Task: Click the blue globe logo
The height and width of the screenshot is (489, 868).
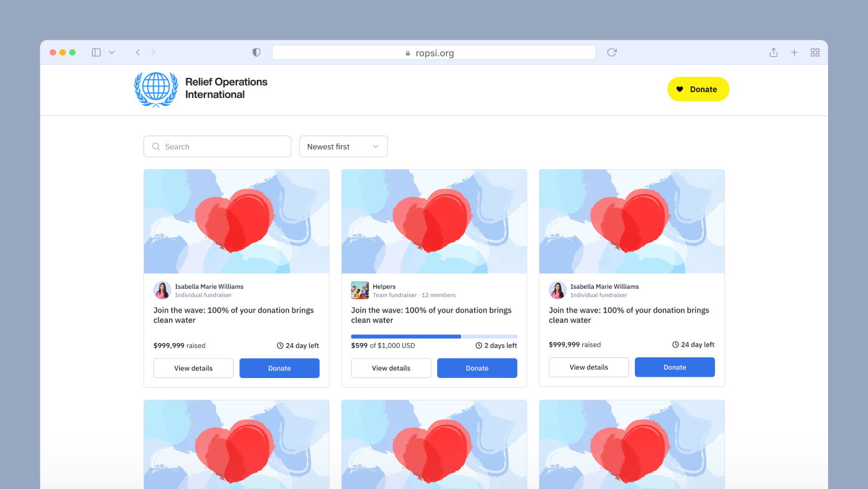Action: (156, 89)
